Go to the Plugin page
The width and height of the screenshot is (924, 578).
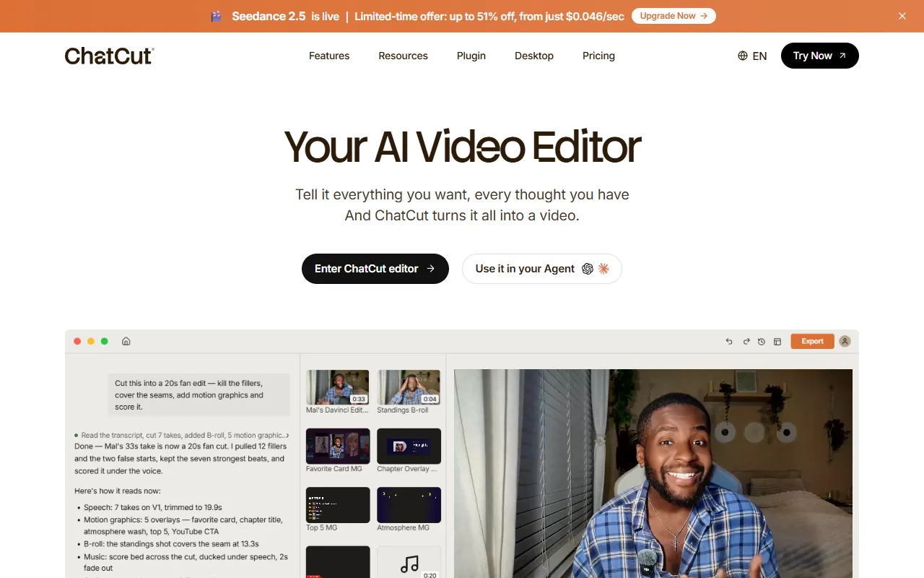point(471,56)
